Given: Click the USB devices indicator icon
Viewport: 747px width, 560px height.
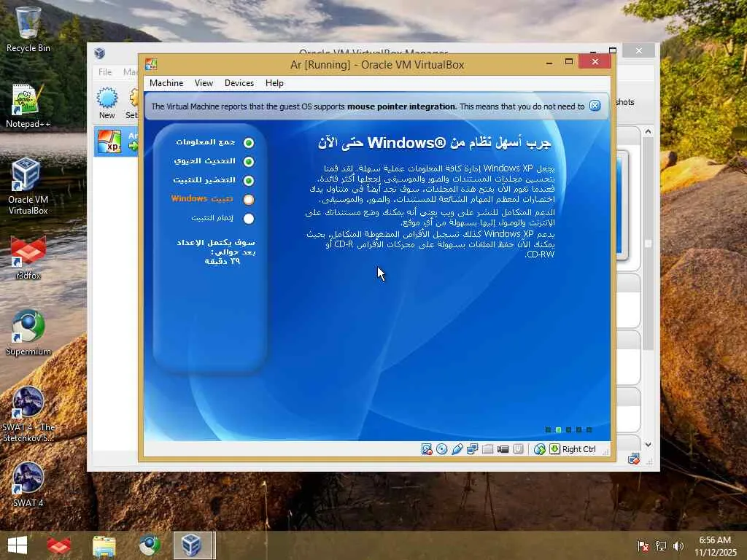Looking at the screenshot, I should (x=457, y=449).
